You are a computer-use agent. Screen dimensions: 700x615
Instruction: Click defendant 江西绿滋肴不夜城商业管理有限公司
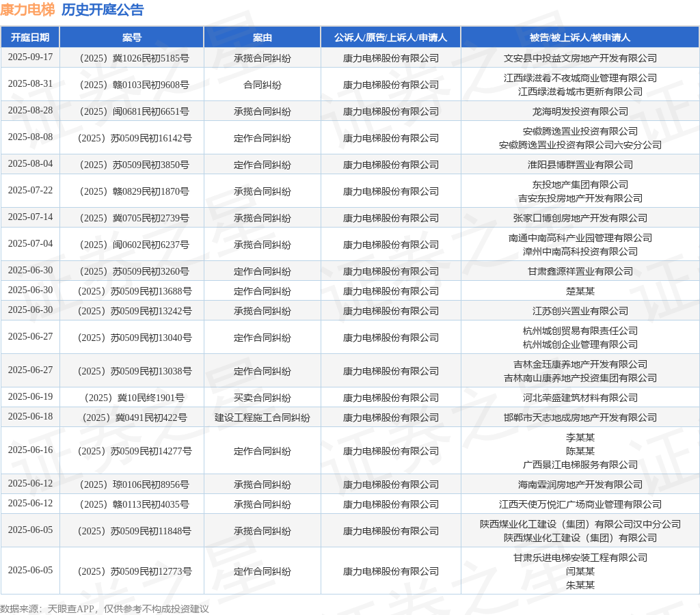[580, 78]
